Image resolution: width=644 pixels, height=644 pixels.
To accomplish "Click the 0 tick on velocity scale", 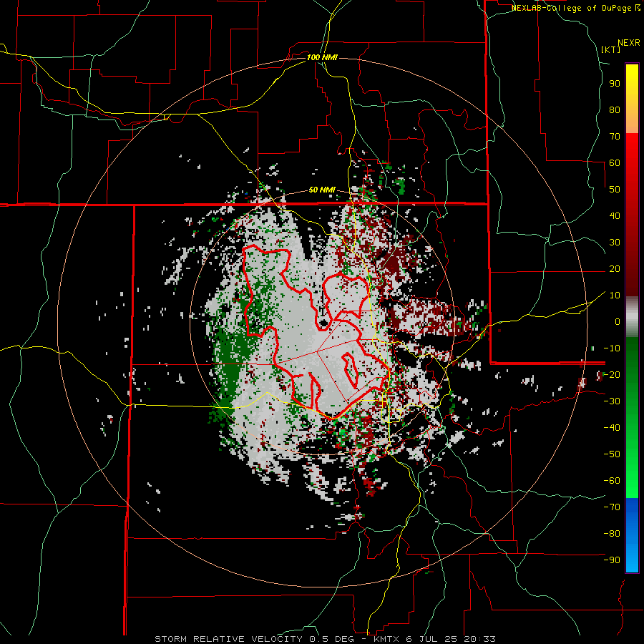I will pyautogui.click(x=618, y=321).
